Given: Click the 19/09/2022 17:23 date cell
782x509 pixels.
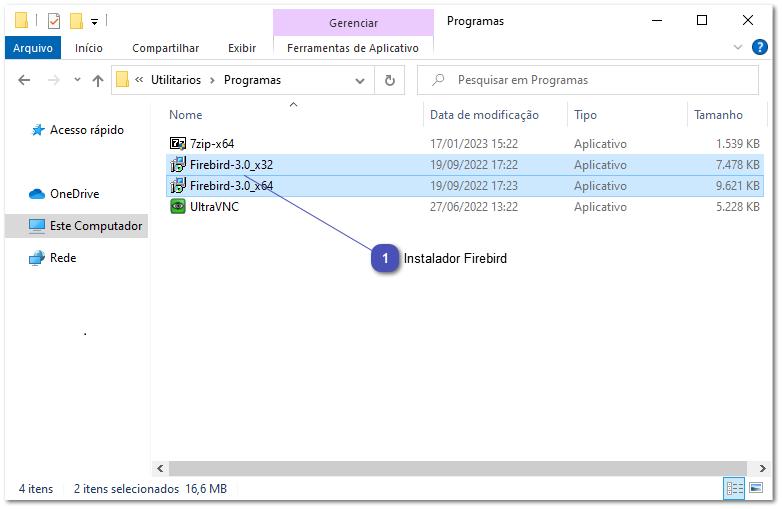Looking at the screenshot, I should coord(474,185).
